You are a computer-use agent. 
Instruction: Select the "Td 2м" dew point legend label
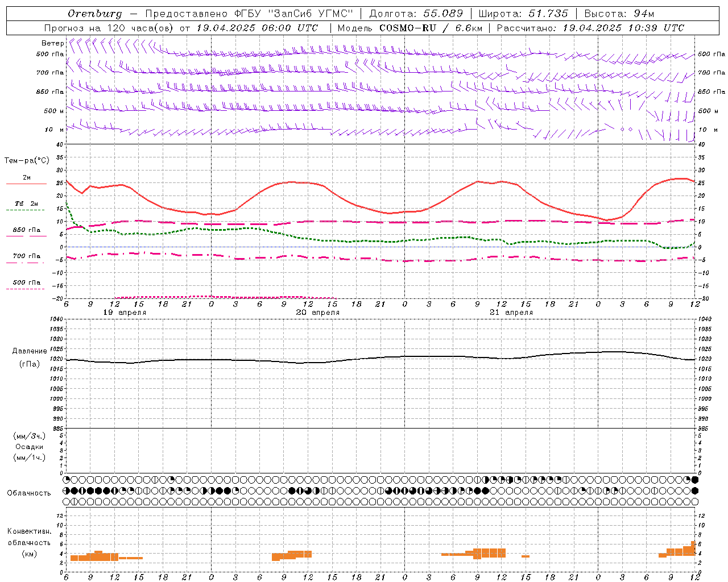(x=27, y=203)
